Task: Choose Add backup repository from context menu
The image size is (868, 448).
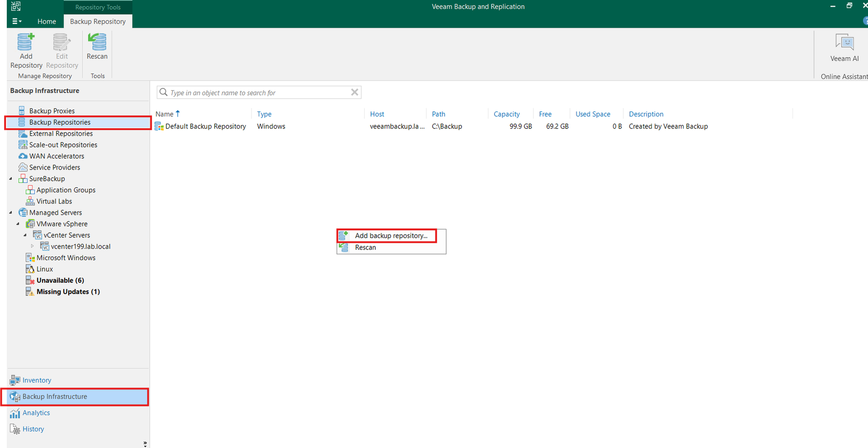Action: click(391, 236)
